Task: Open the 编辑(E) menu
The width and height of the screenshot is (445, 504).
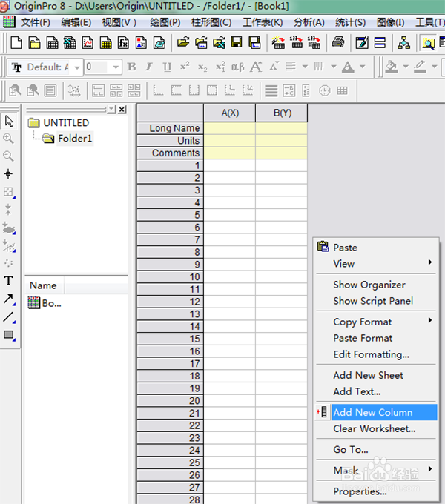Action: (x=76, y=22)
